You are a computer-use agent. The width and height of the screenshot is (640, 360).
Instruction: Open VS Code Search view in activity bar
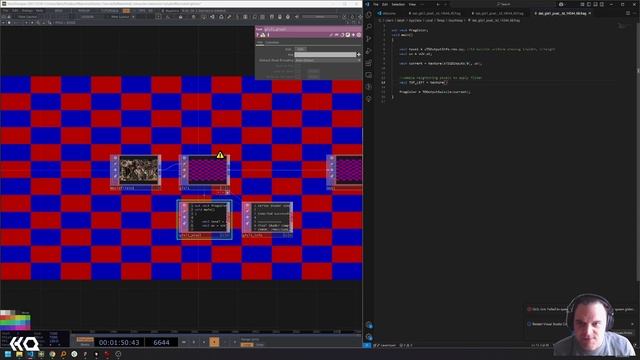[369, 27]
